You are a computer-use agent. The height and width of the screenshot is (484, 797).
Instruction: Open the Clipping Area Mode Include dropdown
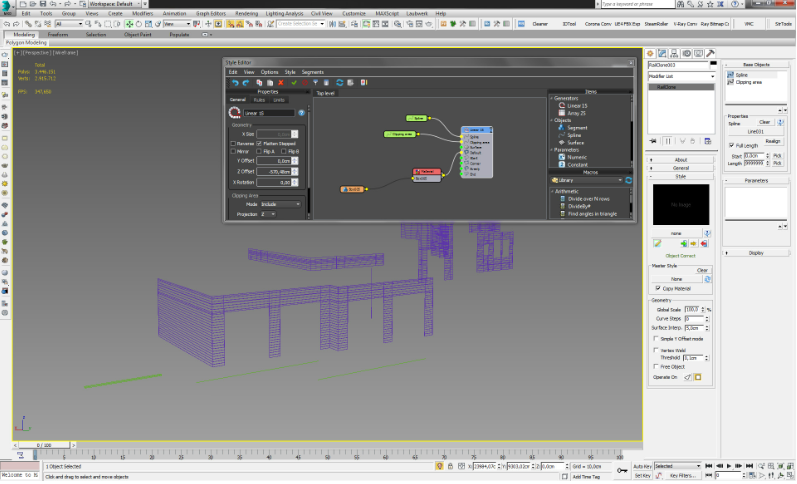(280, 204)
